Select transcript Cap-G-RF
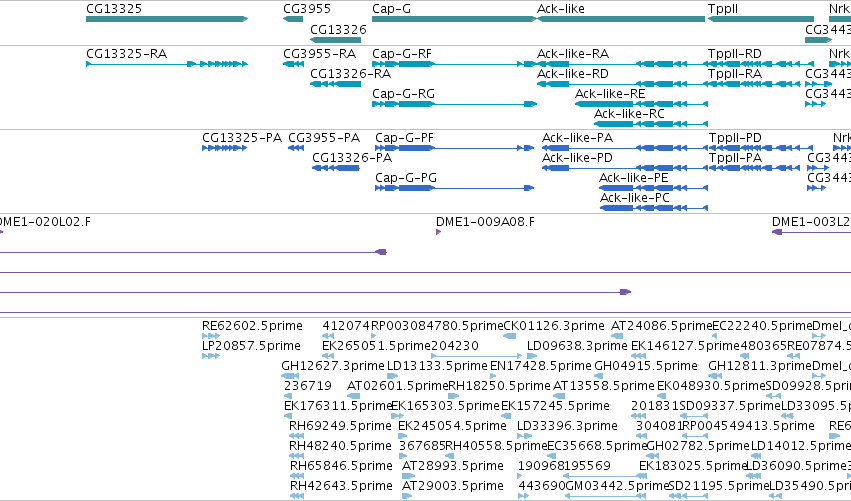Screen dimensions: 851x501 point(402,54)
